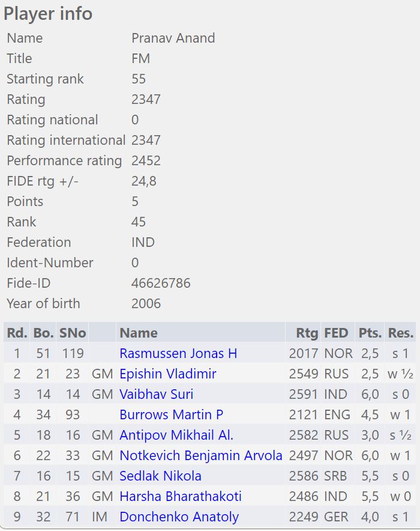Click the player name Pranav Anand
Image resolution: width=420 pixels, height=531 pixels.
pyautogui.click(x=173, y=38)
